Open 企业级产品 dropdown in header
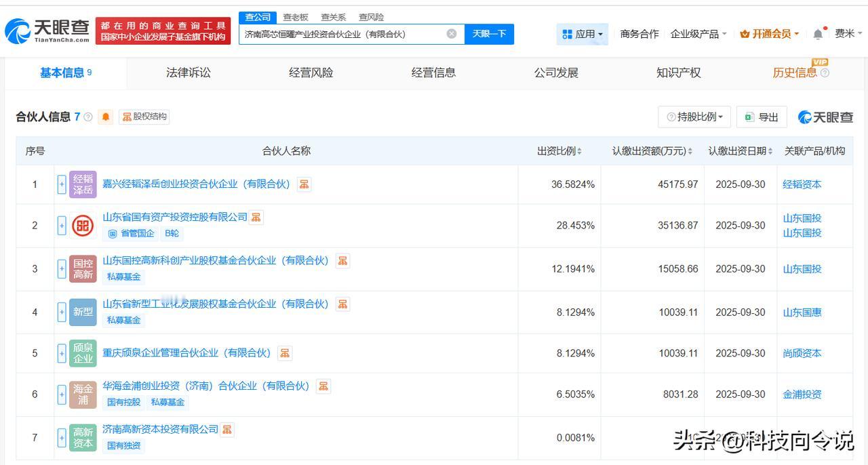 click(698, 34)
